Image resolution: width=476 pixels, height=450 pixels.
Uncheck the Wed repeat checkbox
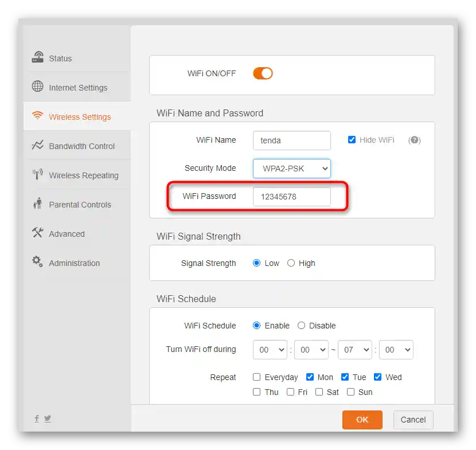[x=377, y=377]
